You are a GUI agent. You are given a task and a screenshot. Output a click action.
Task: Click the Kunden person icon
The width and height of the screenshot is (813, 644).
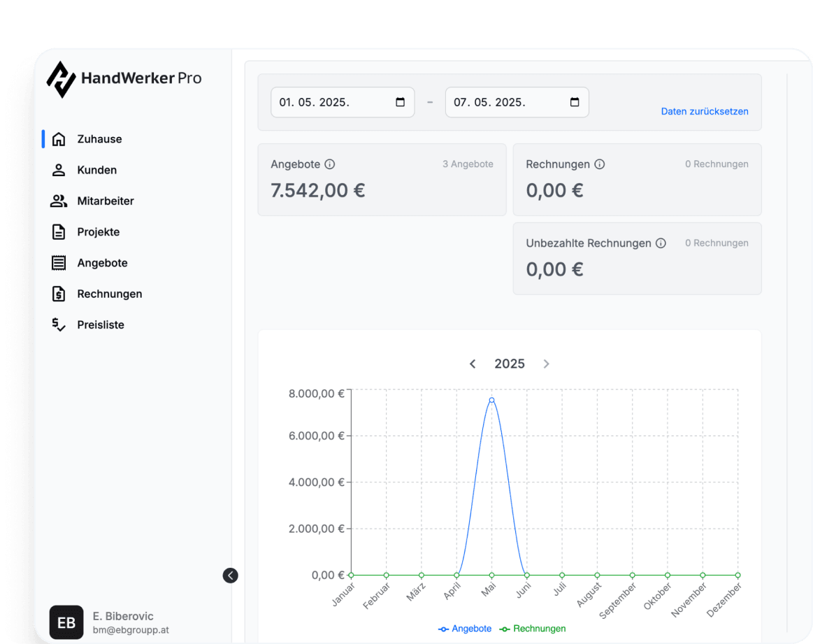59,170
